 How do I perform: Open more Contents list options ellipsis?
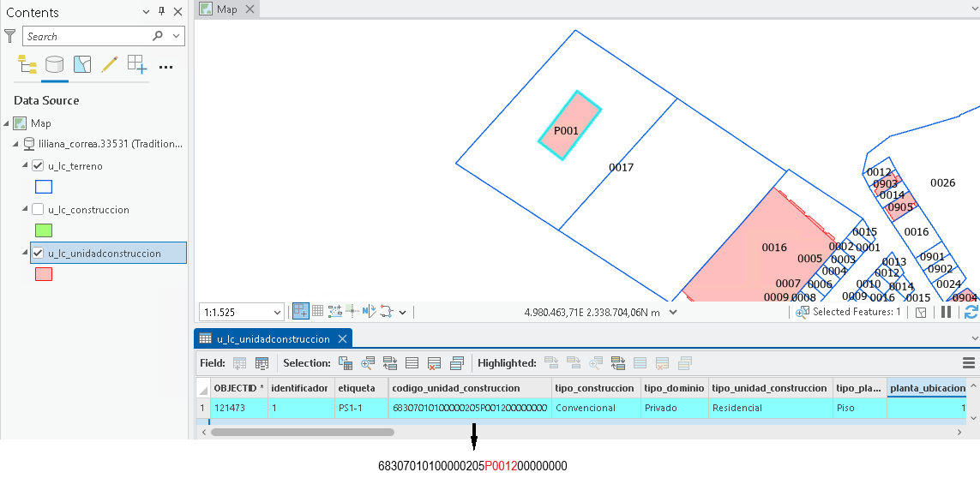pos(165,67)
